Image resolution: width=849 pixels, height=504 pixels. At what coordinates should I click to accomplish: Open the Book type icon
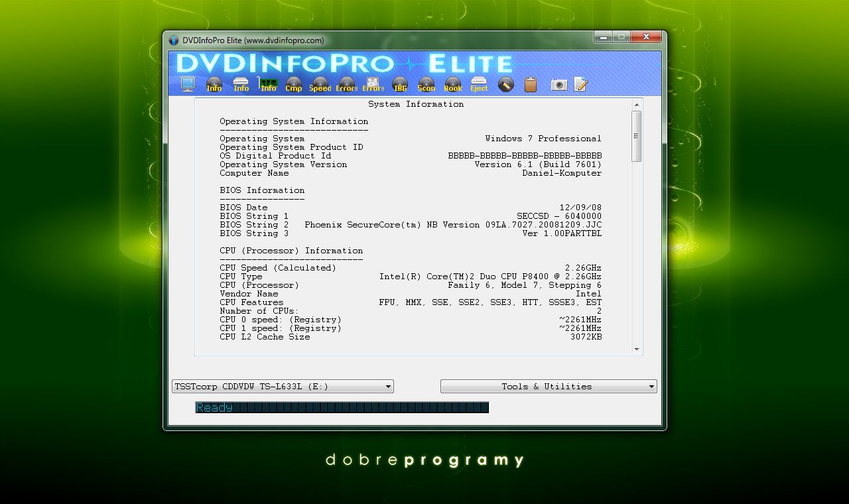click(453, 84)
